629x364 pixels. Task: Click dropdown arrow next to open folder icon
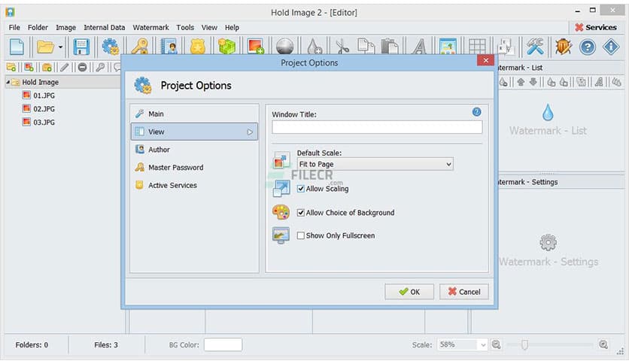pos(60,47)
